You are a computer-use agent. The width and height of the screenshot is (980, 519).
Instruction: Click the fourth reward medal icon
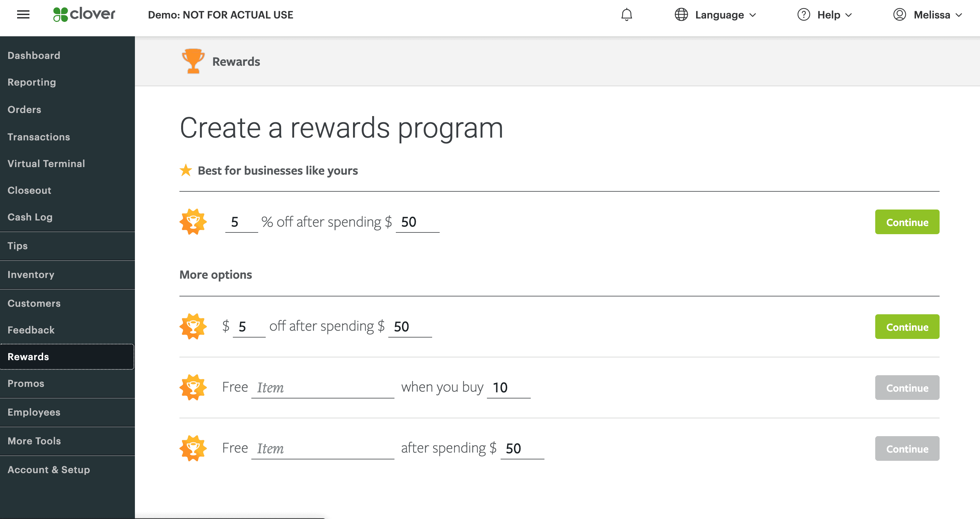click(x=193, y=448)
